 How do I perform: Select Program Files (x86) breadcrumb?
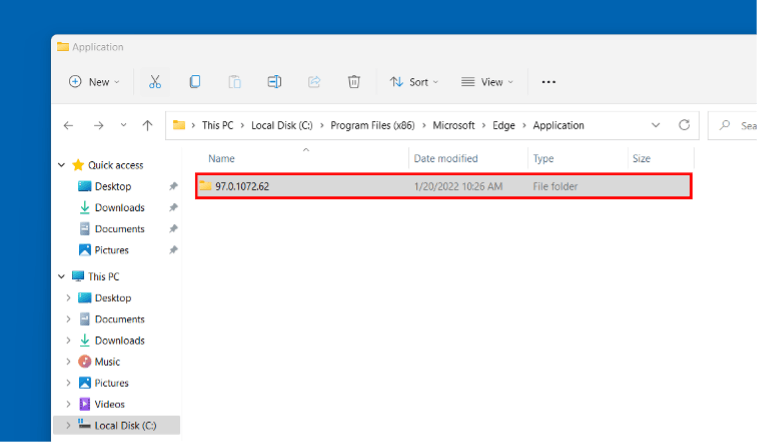point(372,125)
